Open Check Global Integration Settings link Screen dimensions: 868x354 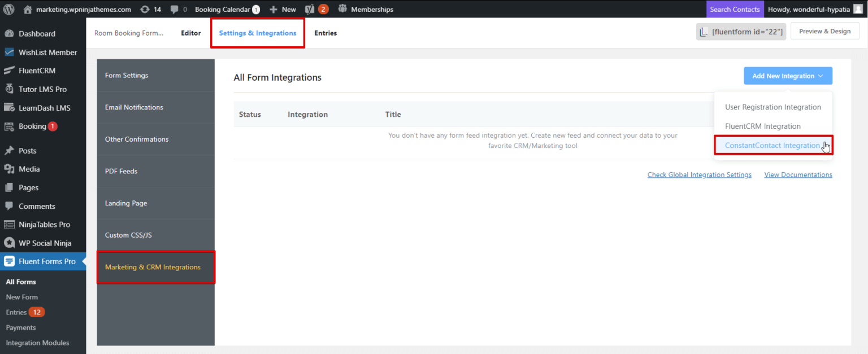[699, 174]
